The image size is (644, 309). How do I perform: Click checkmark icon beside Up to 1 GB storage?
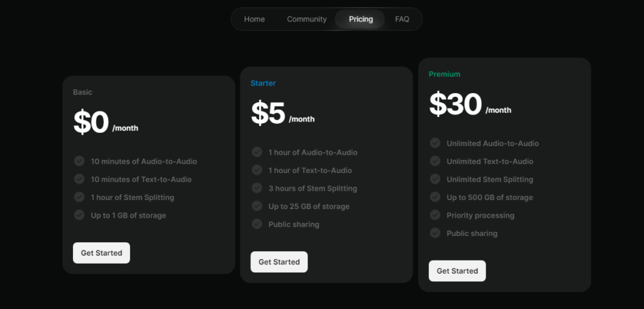[x=79, y=215]
